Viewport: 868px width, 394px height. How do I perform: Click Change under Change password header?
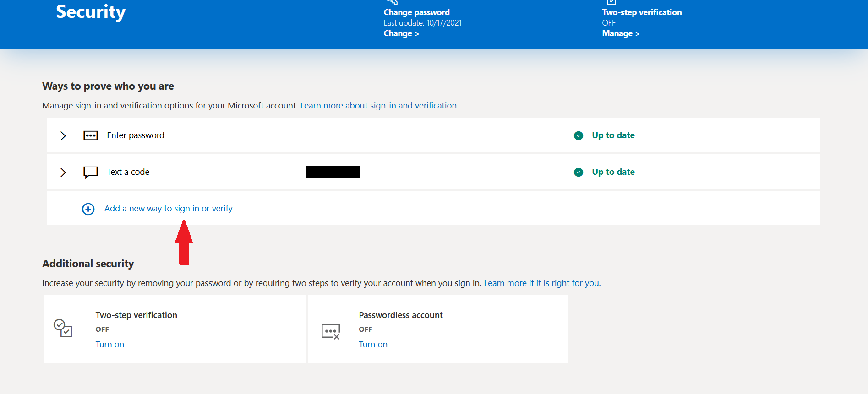coord(401,33)
